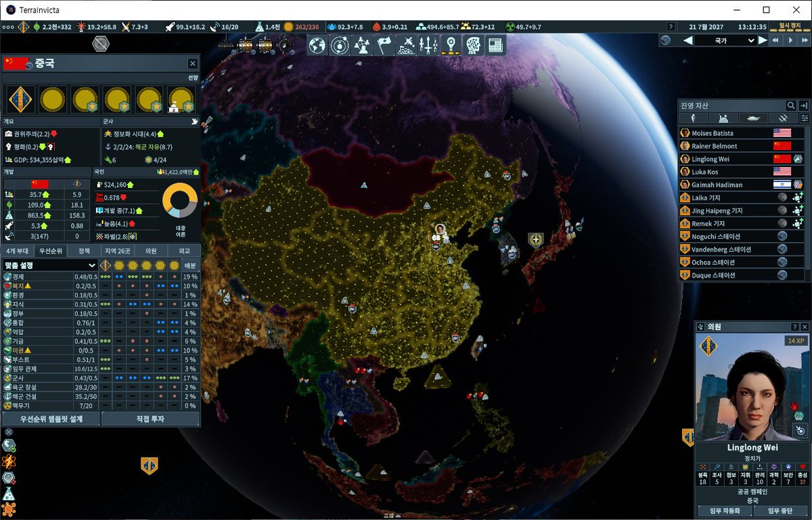Open the head profile intel icon
Viewport: 812px width, 520px height.
[473, 45]
